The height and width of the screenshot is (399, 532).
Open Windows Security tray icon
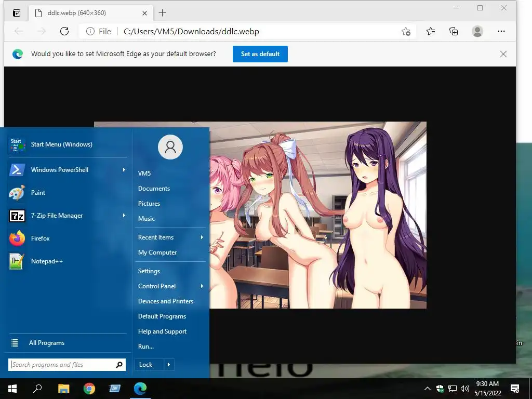pyautogui.click(x=440, y=389)
